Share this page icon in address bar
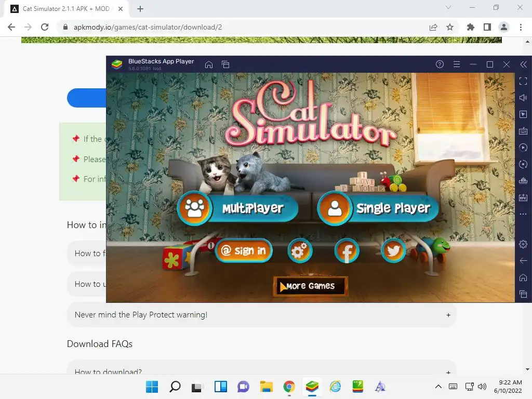Screen dimensions: 532x399 433,27
